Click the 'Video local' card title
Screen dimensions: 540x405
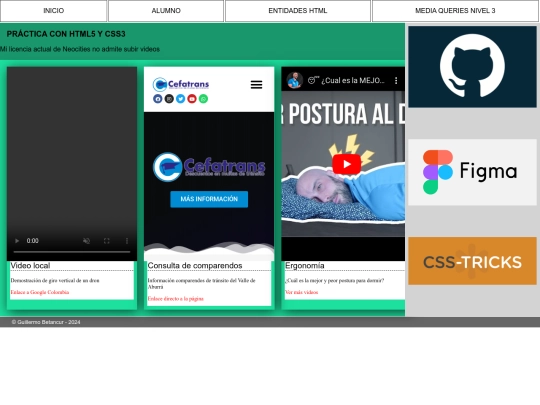coord(30,266)
